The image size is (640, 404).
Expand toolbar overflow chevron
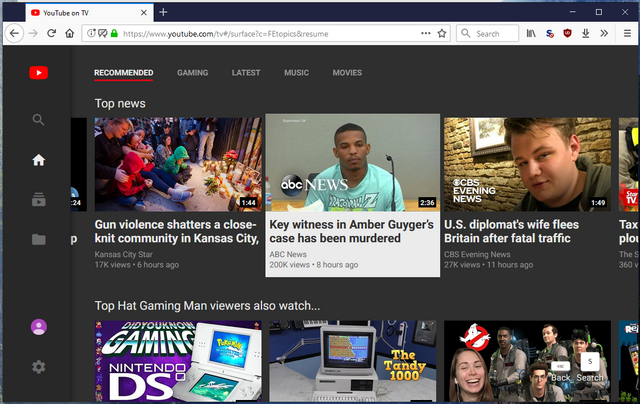click(604, 33)
